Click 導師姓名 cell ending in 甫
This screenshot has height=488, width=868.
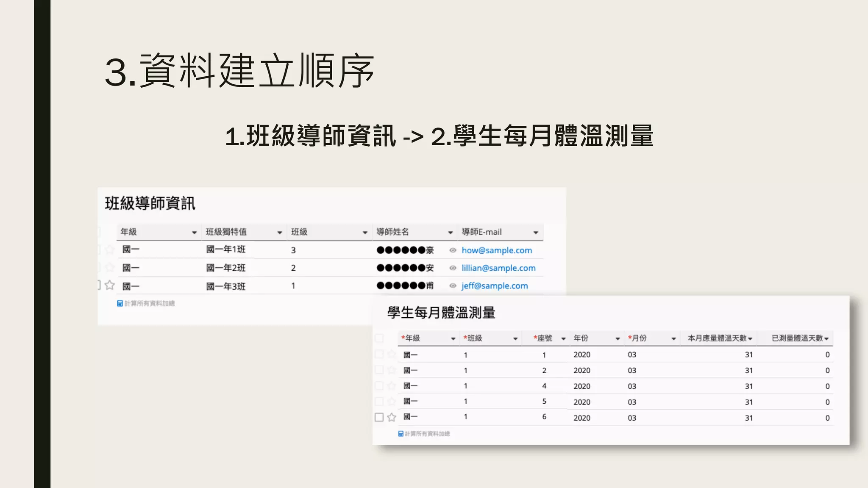pos(405,286)
